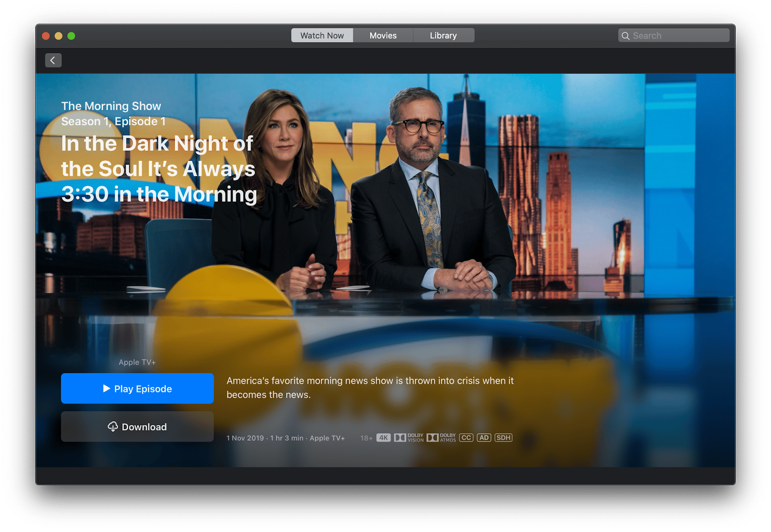This screenshot has width=771, height=532.
Task: Click the green full-screen button
Action: 71,36
